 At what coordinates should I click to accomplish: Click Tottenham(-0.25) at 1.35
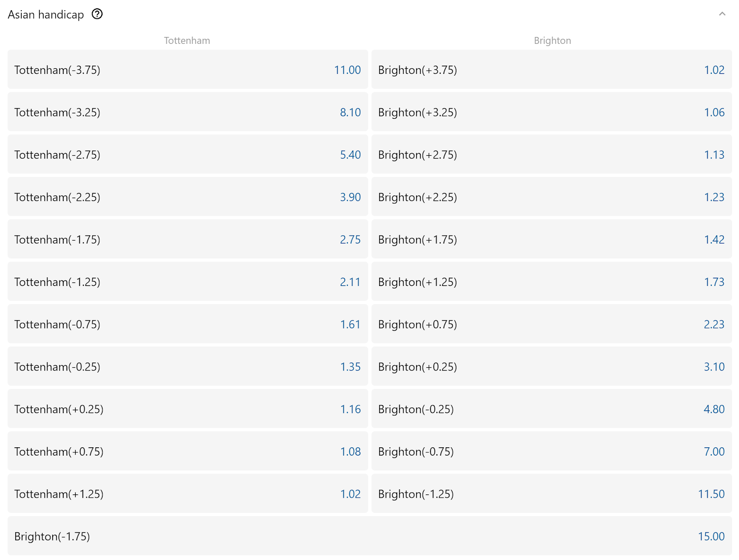click(188, 367)
